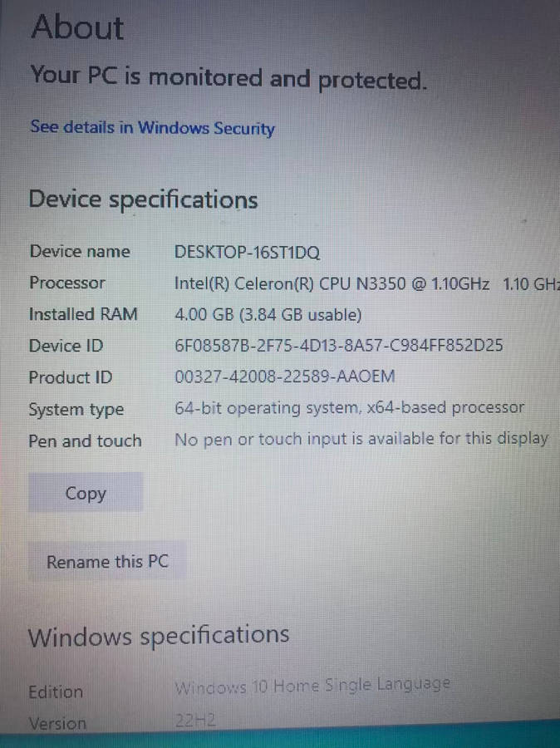
Task: Click the Device name label
Action: [x=80, y=251]
